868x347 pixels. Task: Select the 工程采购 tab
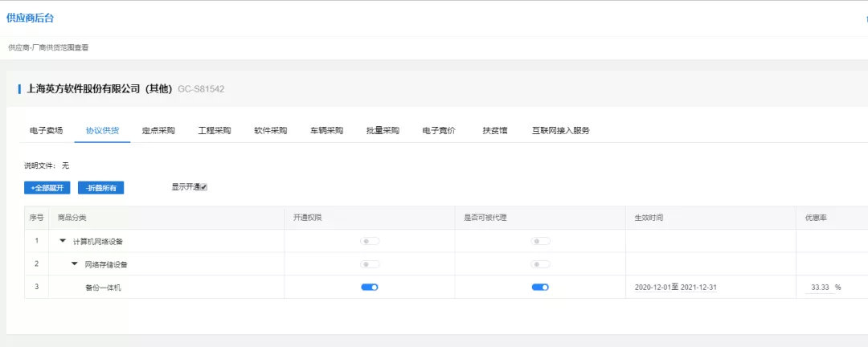coord(215,130)
